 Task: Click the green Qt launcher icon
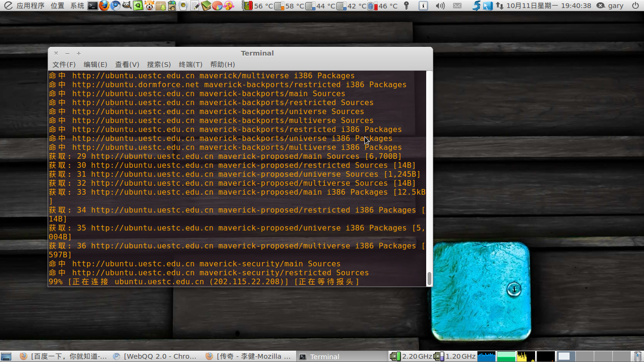pyautogui.click(x=138, y=6)
